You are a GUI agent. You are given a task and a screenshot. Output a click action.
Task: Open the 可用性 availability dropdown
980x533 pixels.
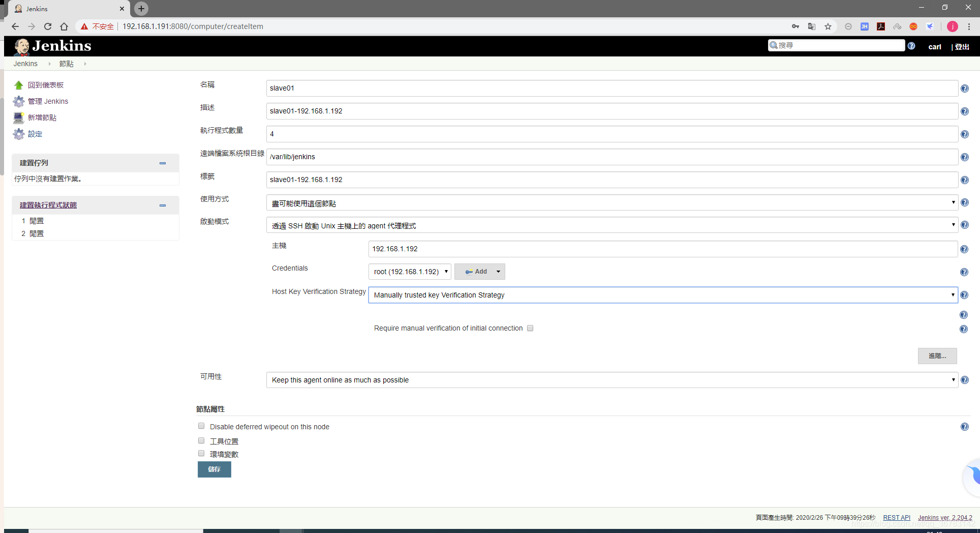(612, 380)
